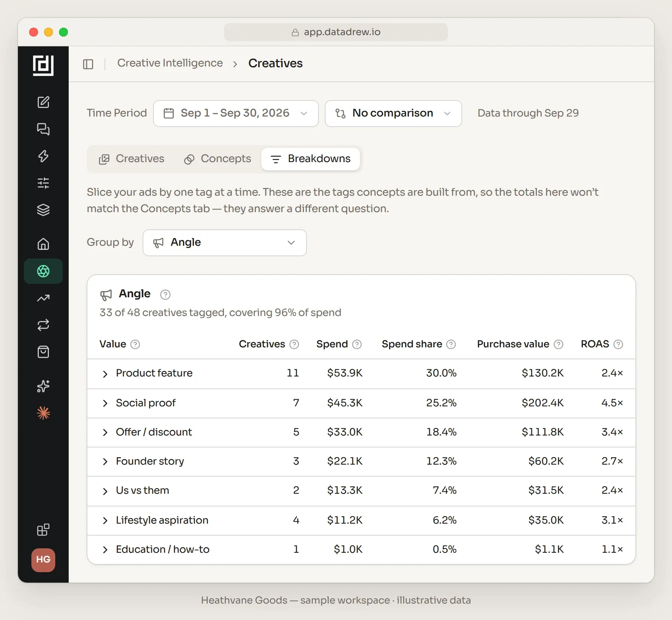Viewport: 672px width, 620px height.
Task: Expand the Founder story row
Action: pyautogui.click(x=105, y=462)
